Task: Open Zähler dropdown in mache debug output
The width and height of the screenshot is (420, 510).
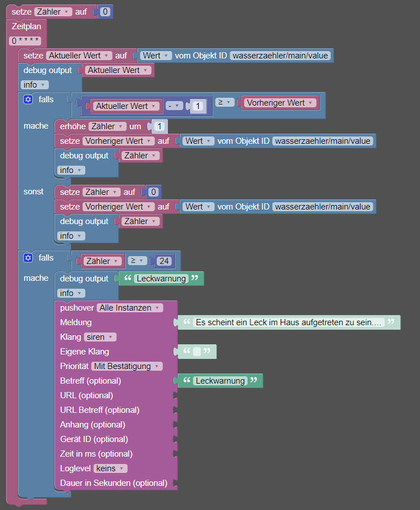Action: 140,156
